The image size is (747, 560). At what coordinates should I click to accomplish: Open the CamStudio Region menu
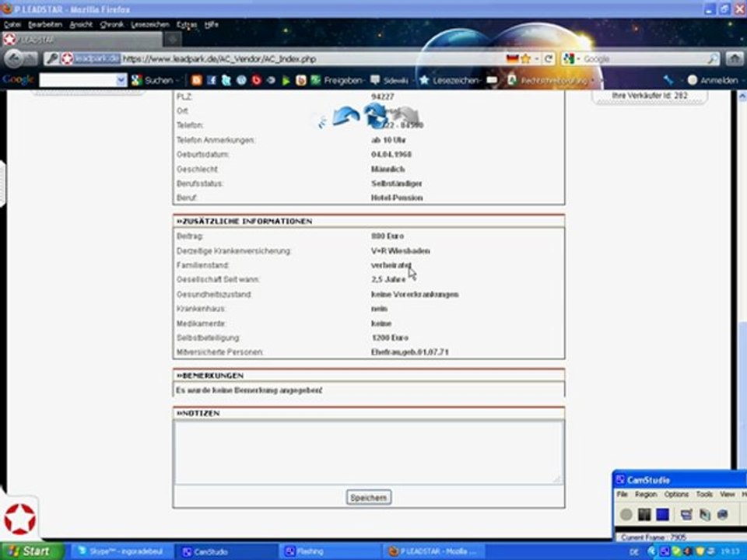coord(646,495)
